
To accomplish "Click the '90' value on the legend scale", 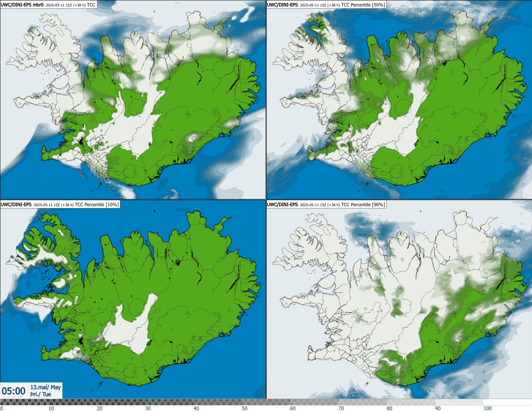I will (x=438, y=408).
